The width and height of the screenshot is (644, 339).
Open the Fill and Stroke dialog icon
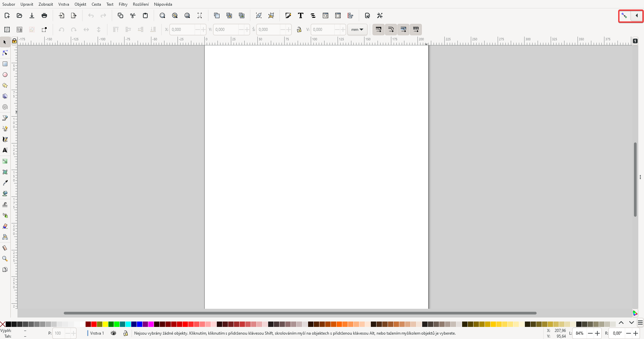pos(288,15)
